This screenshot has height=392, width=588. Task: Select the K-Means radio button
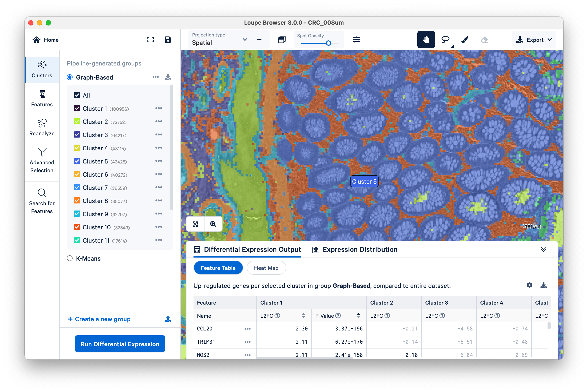[70, 258]
